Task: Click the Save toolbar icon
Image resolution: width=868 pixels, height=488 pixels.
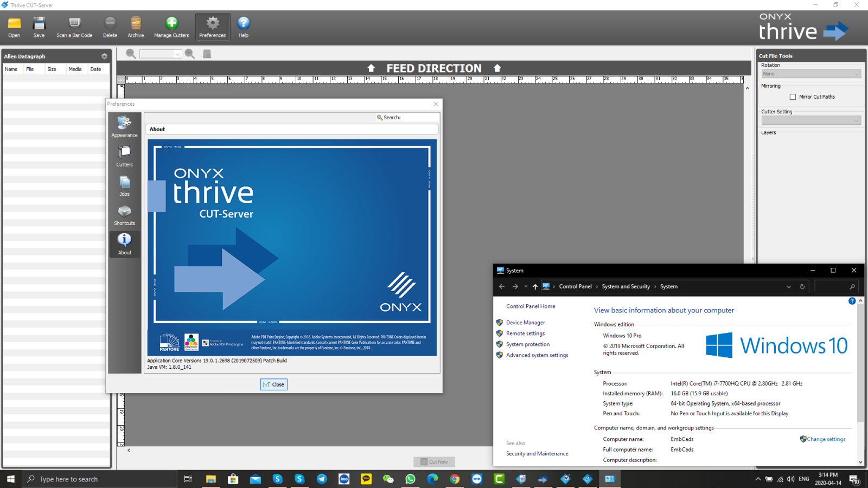Action: tap(39, 26)
